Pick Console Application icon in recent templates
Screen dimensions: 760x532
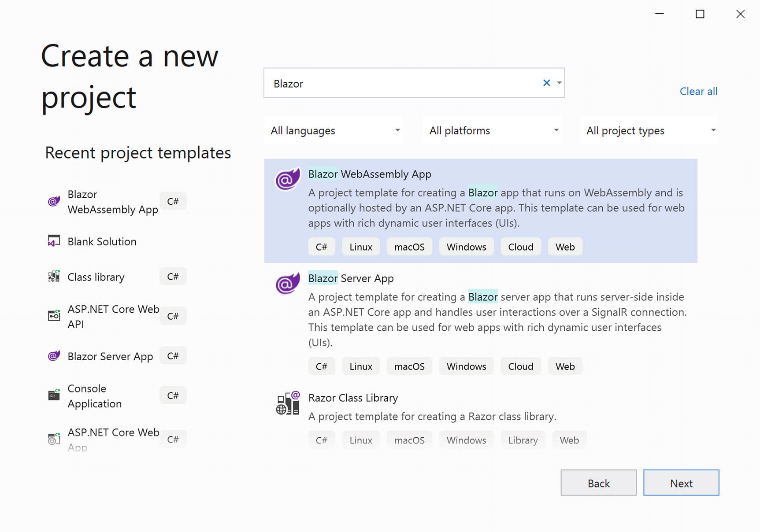tap(54, 395)
